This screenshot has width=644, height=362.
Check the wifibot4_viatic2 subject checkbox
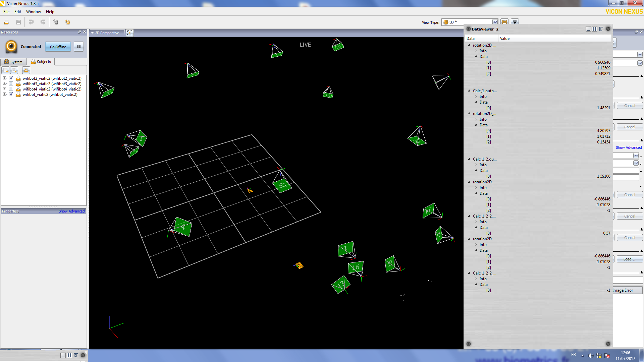(x=11, y=89)
